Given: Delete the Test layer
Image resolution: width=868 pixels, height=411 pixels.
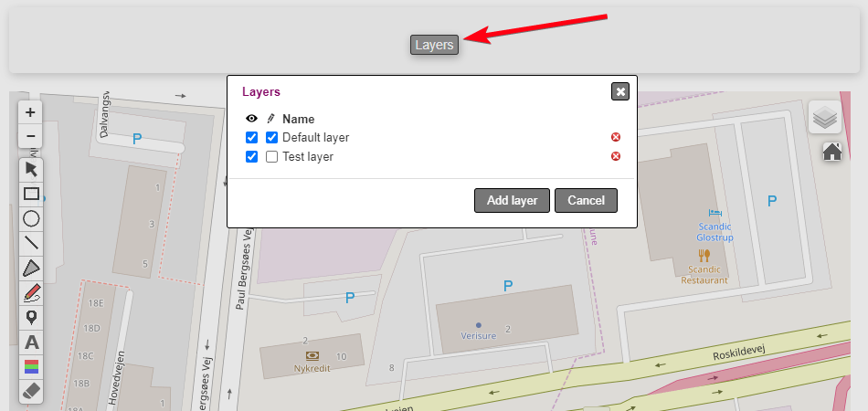Looking at the screenshot, I should point(616,157).
